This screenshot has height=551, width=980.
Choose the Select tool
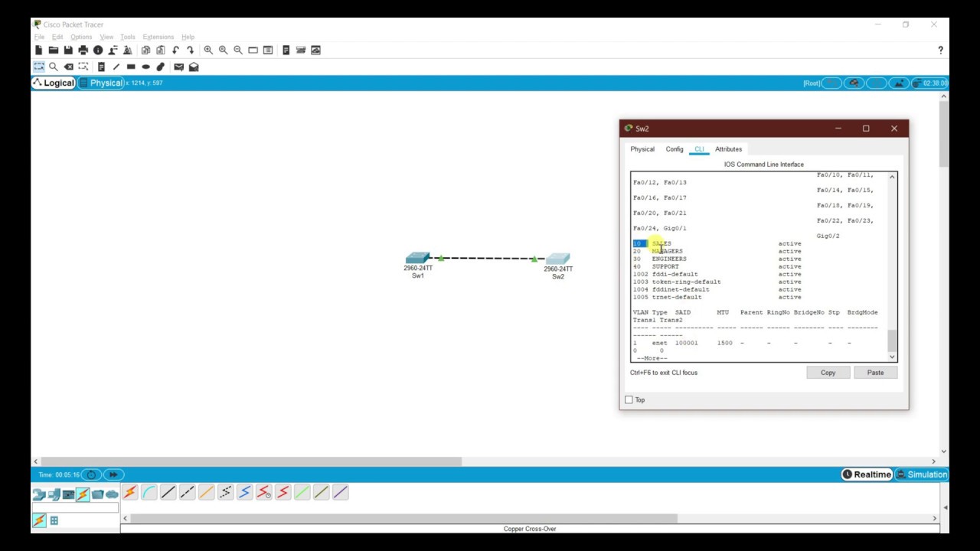click(x=39, y=67)
